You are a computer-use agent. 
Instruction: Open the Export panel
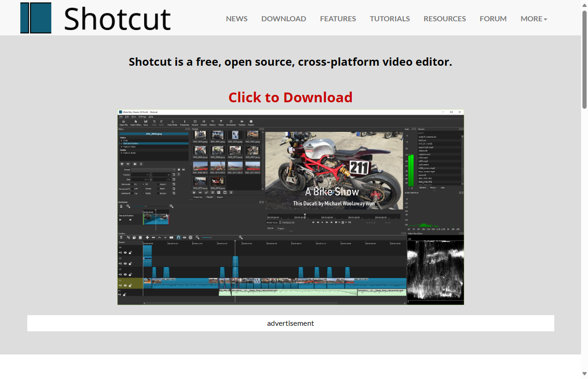coord(251,123)
